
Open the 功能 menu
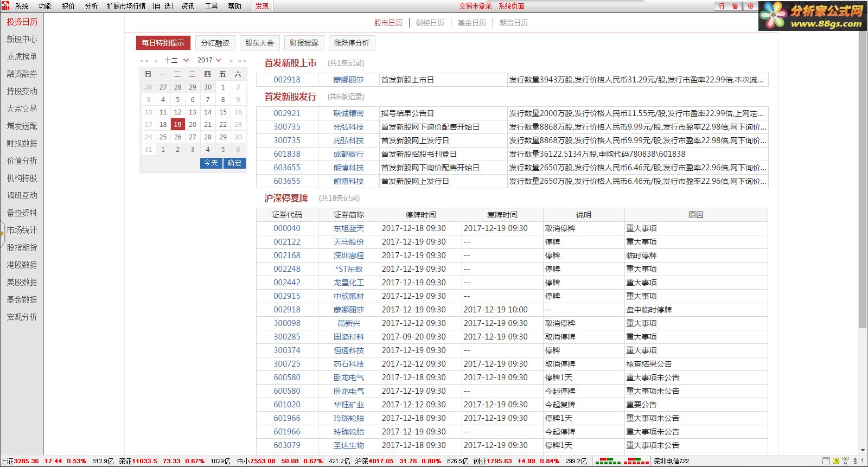[45, 6]
